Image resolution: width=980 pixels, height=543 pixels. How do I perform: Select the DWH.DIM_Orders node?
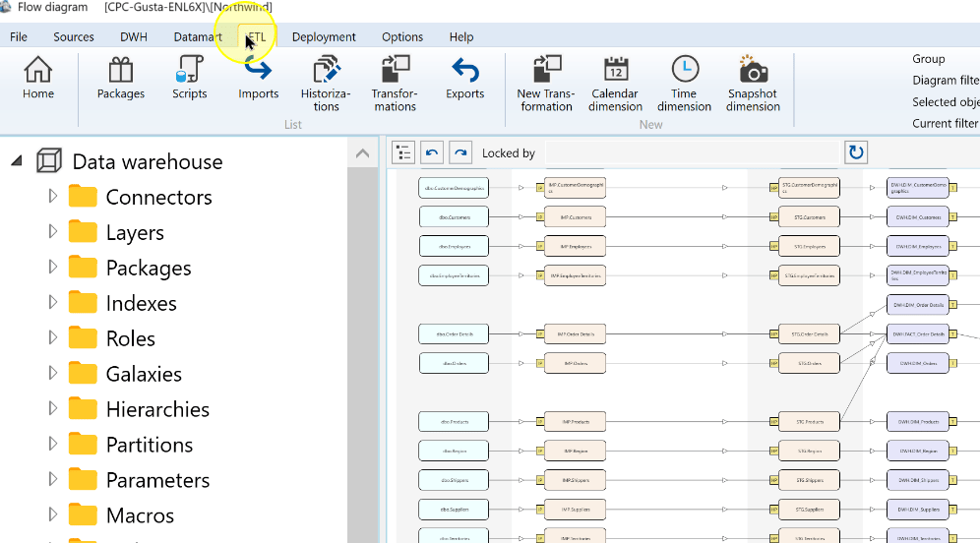[918, 363]
